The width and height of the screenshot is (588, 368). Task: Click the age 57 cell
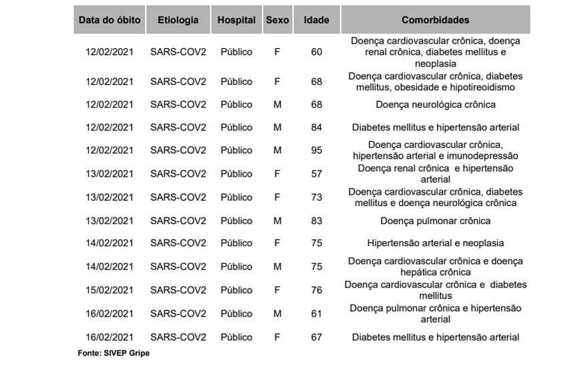[317, 174]
